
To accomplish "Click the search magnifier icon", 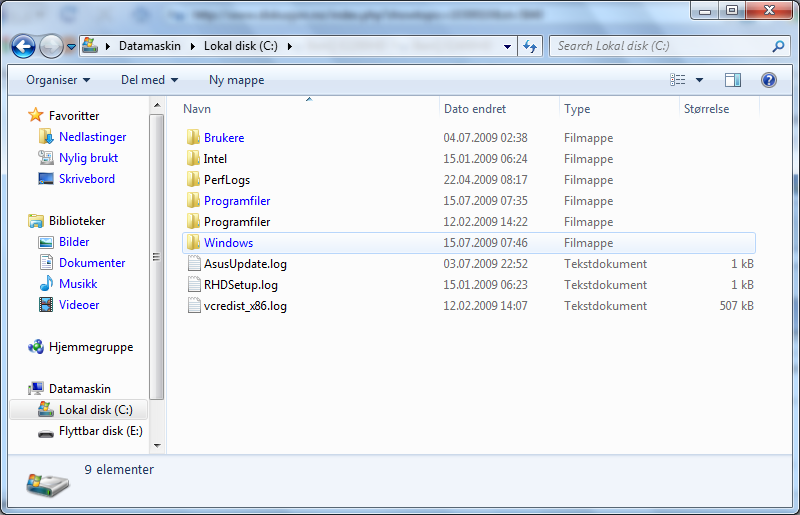I will coord(778,46).
